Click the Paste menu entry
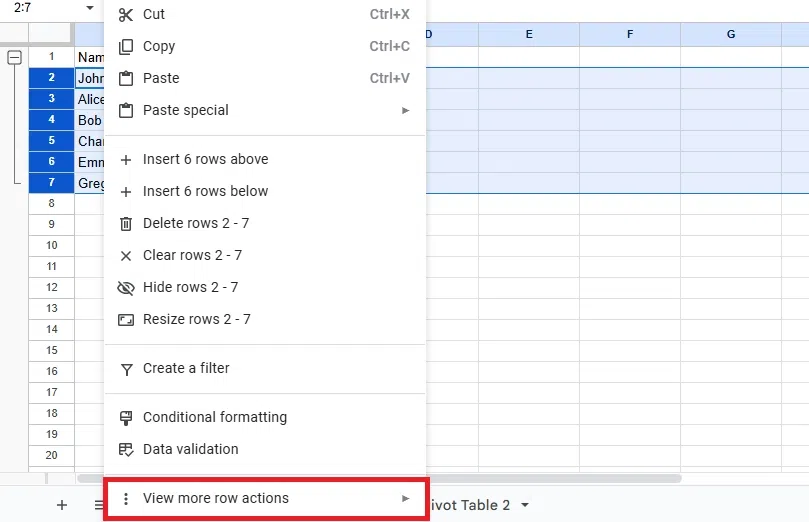 pos(161,79)
